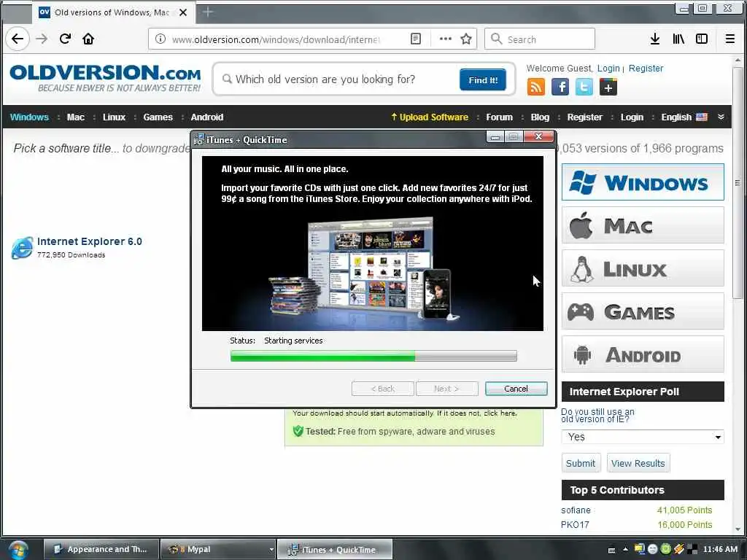
Task: Open the Mac nav menu item
Action: (76, 117)
